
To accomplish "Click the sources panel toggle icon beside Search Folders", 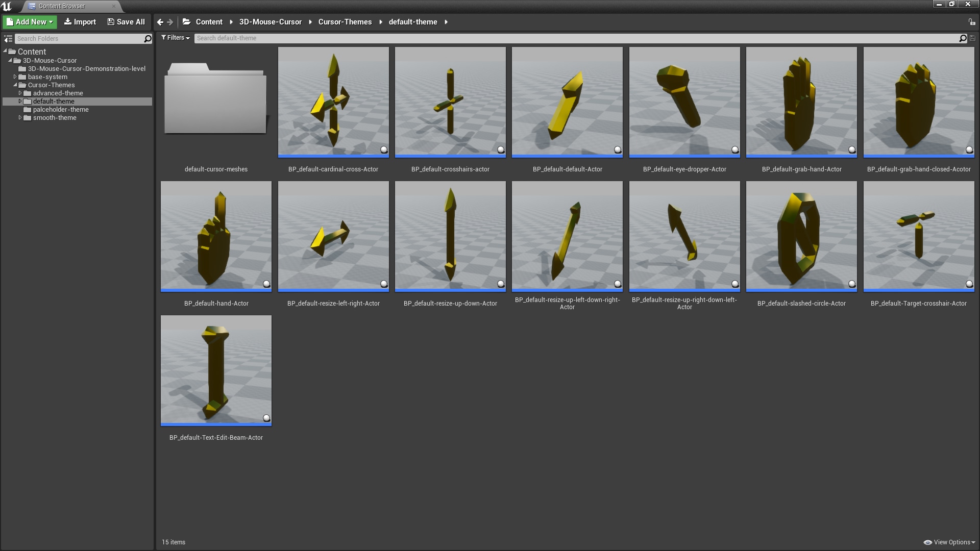I will click(8, 38).
